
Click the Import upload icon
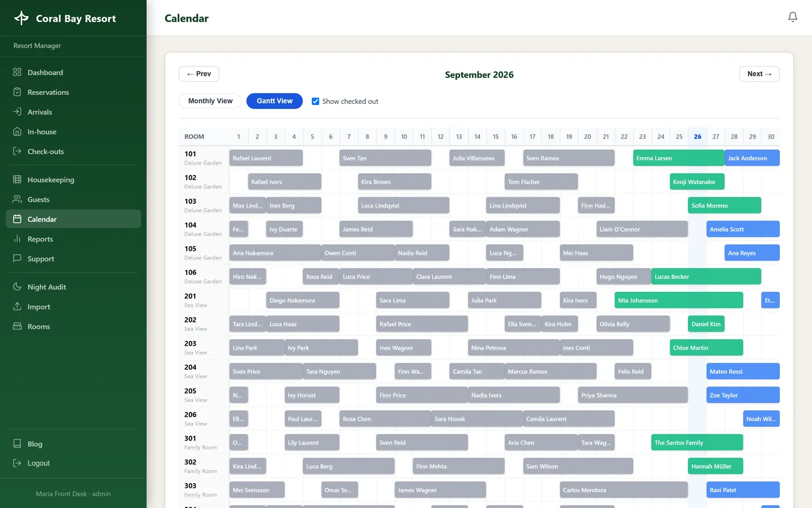tap(17, 306)
